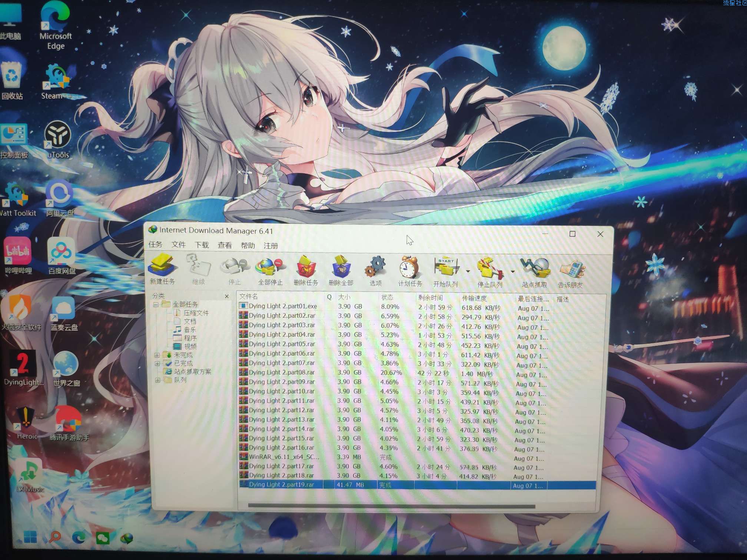Click the taskbar search magnifier icon
Image resolution: width=747 pixels, height=560 pixels.
pyautogui.click(x=55, y=537)
